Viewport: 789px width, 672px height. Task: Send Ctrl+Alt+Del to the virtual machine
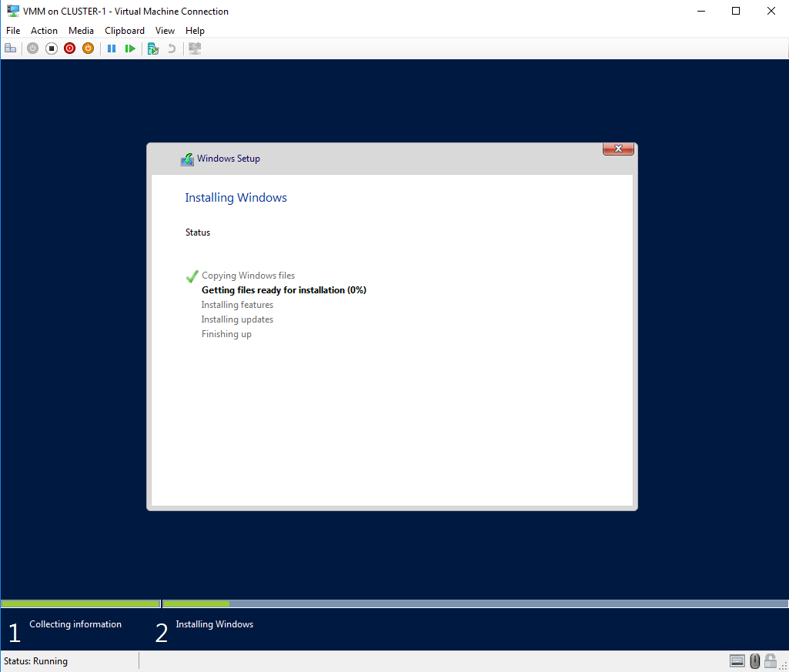11,48
